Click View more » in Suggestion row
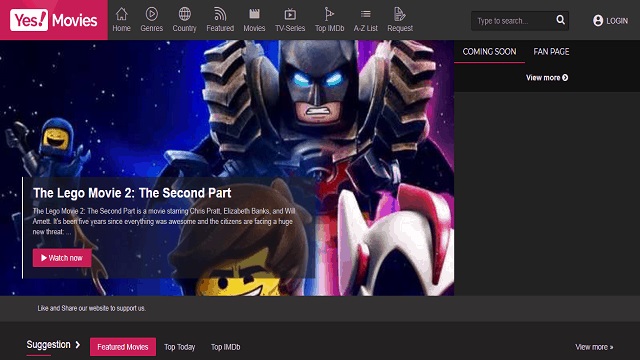Screen dimensions: 640x360 (594, 347)
